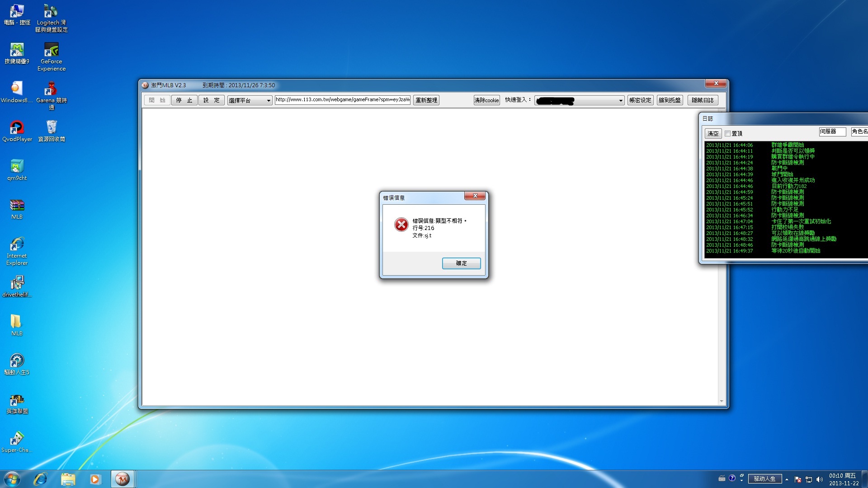Launch GeForce Experience from desktop
This screenshot has height=488, width=868.
point(51,57)
